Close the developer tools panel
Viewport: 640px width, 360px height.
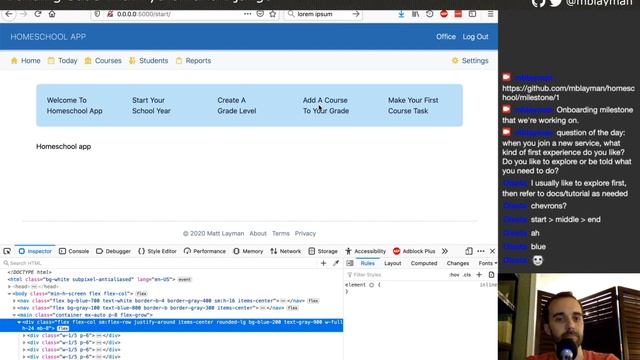[492, 251]
